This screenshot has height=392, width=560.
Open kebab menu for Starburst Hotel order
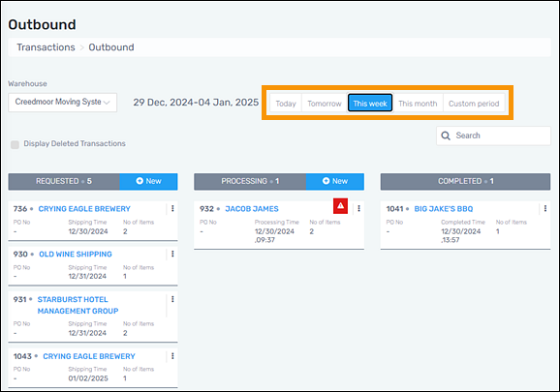coord(172,299)
